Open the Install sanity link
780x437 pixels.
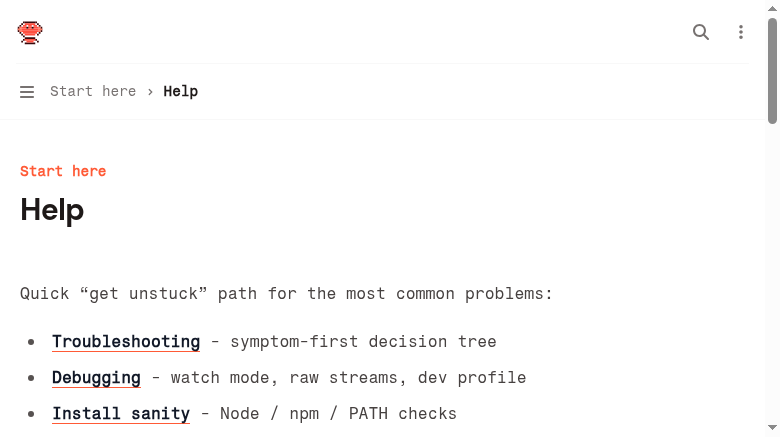[x=121, y=414]
